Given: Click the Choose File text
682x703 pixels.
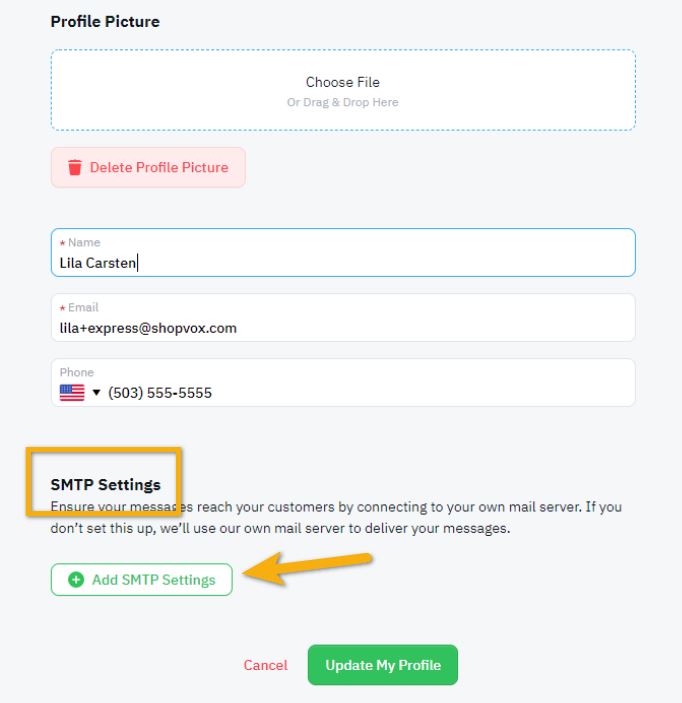Looking at the screenshot, I should (x=343, y=82).
